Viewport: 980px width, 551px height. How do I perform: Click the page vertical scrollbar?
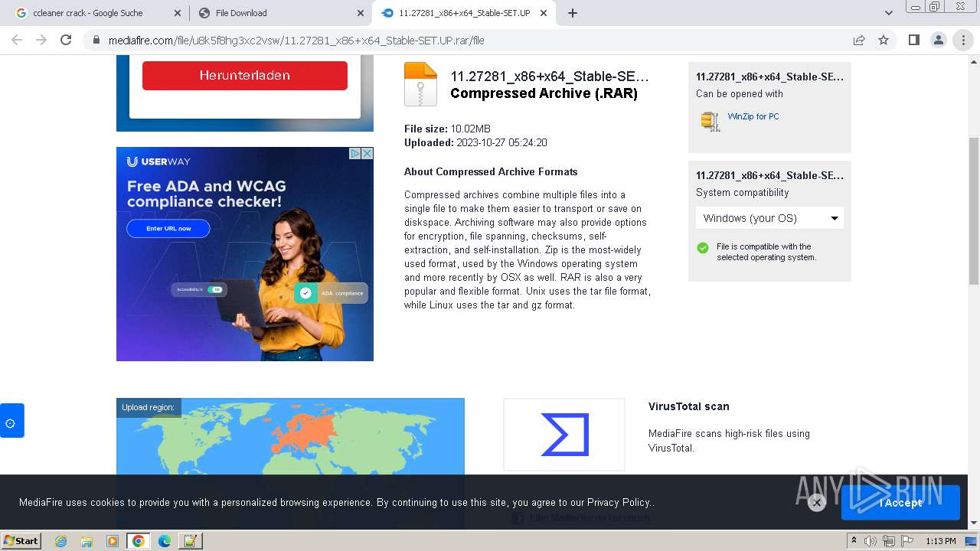pos(974,210)
